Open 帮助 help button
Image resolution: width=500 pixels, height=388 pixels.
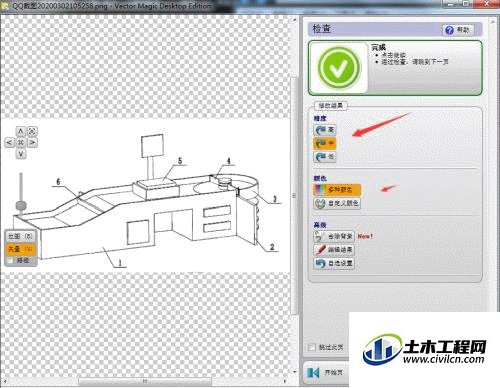pyautogui.click(x=458, y=30)
